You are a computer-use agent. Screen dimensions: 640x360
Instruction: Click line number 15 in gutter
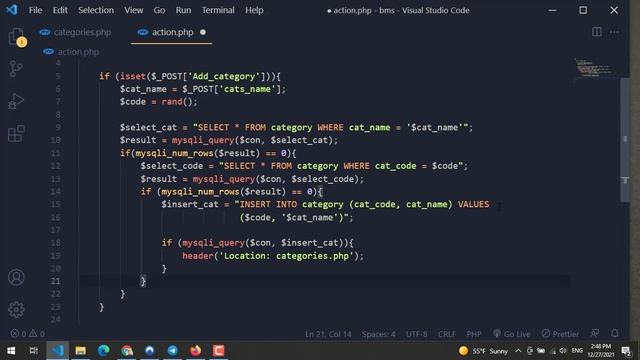56,204
